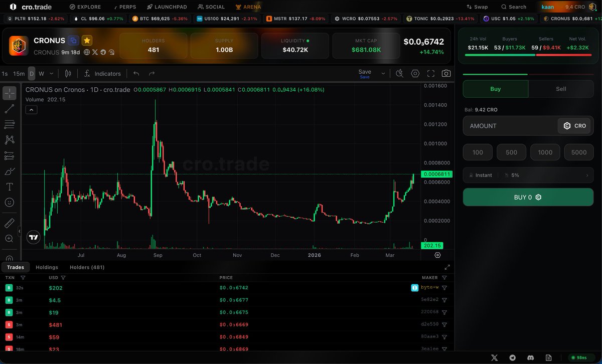The width and height of the screenshot is (602, 364).
Task: Open chart settings hexagon icon
Action: coord(415,73)
